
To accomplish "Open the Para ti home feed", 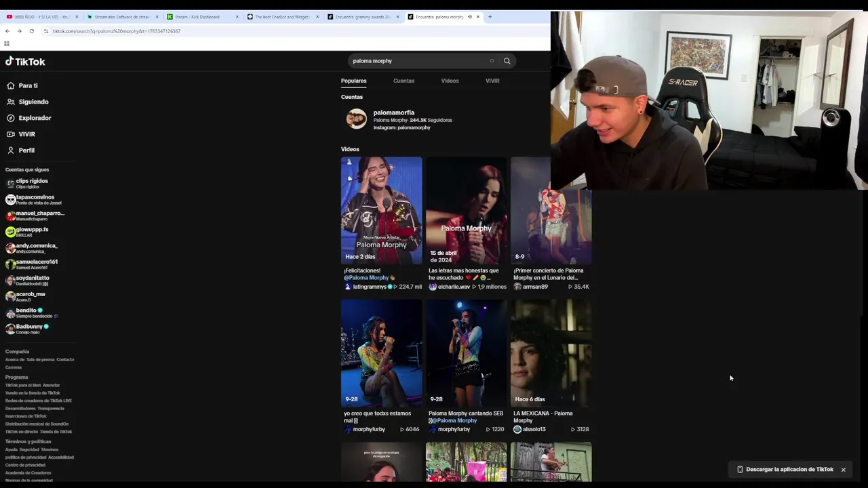I will click(x=22, y=86).
